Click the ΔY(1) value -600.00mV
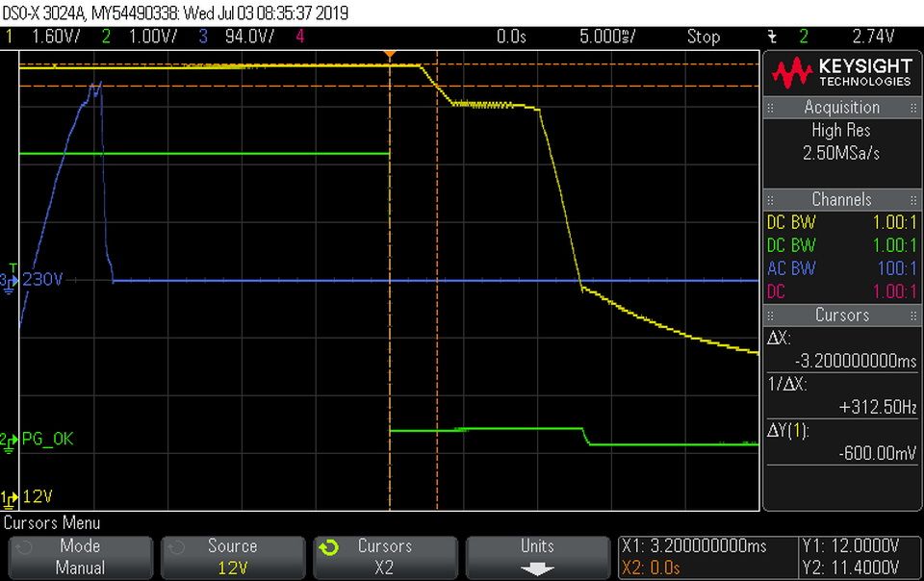Image resolution: width=924 pixels, height=581 pixels. pos(878,453)
